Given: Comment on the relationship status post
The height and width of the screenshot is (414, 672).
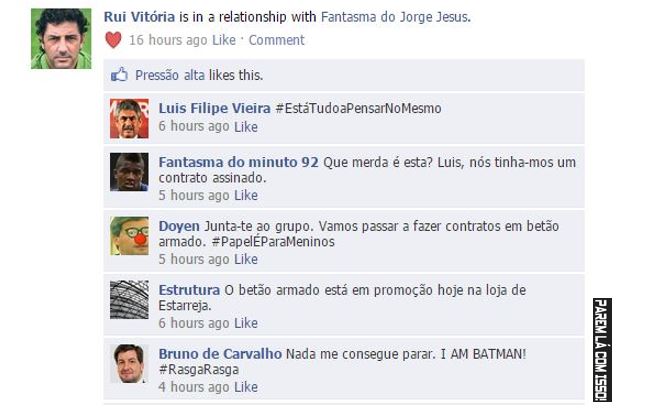Looking at the screenshot, I should (x=276, y=40).
